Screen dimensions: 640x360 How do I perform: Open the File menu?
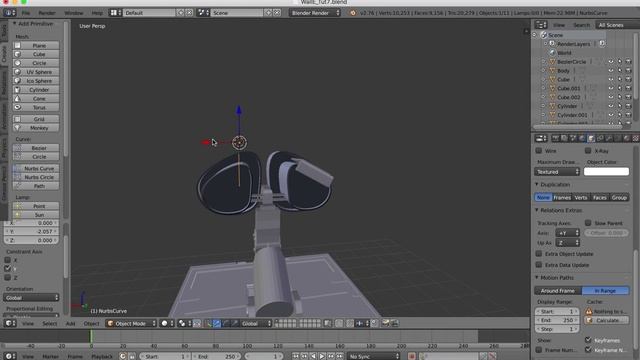pyautogui.click(x=26, y=13)
